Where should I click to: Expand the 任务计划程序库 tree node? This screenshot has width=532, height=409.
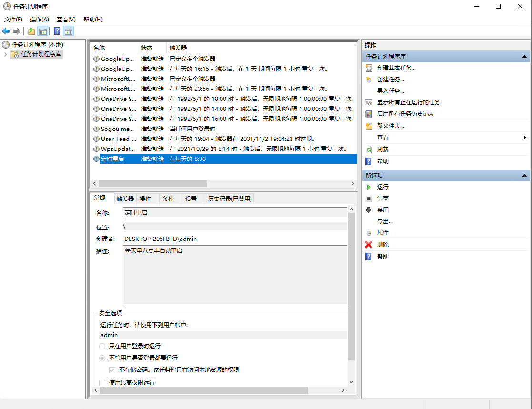(x=6, y=54)
